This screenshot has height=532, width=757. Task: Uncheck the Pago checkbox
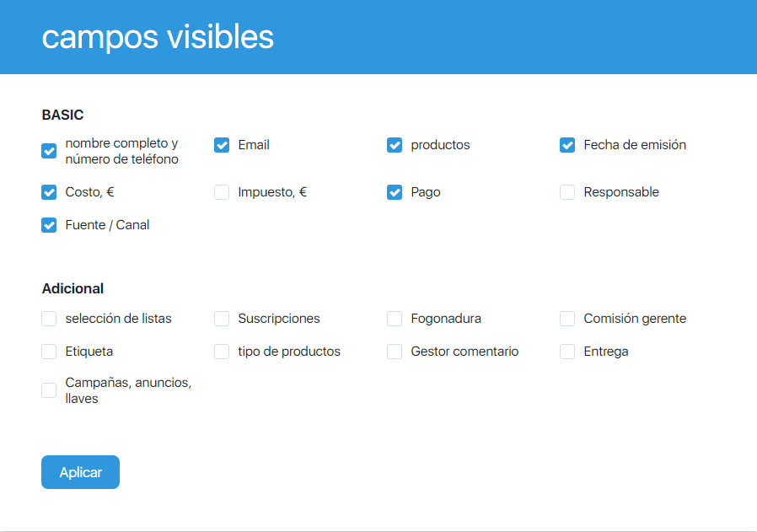[x=395, y=192]
